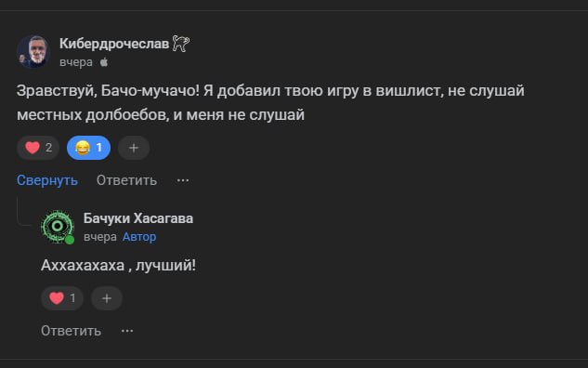Open the Кибердрочеслав username link

point(114,44)
